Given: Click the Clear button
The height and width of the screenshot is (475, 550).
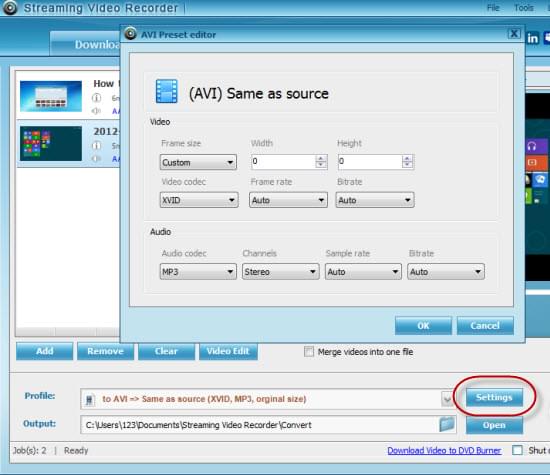Looking at the screenshot, I should pos(166,351).
